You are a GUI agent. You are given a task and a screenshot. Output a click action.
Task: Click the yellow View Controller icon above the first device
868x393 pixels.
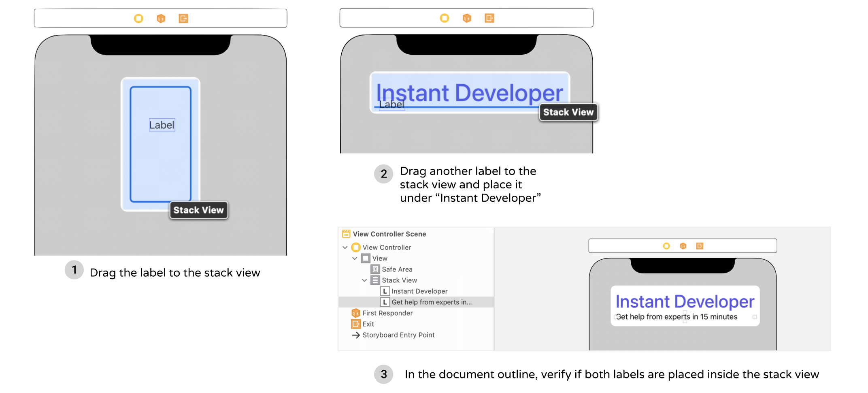click(x=138, y=18)
